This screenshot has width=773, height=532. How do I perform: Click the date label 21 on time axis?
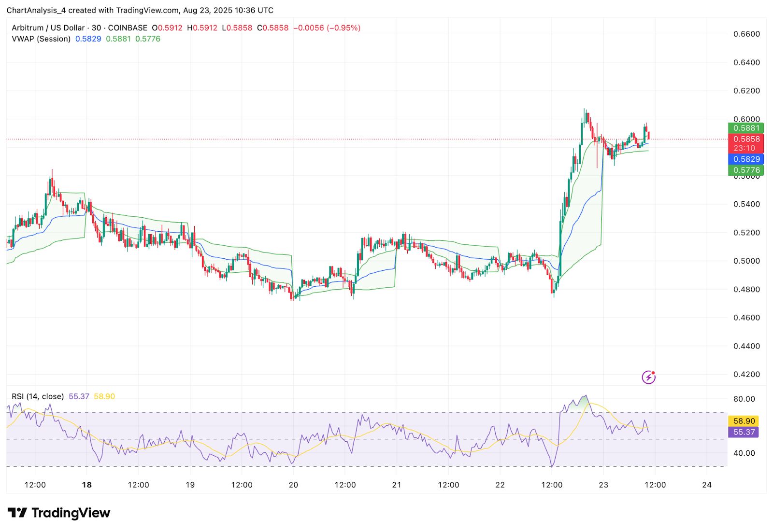pos(397,485)
